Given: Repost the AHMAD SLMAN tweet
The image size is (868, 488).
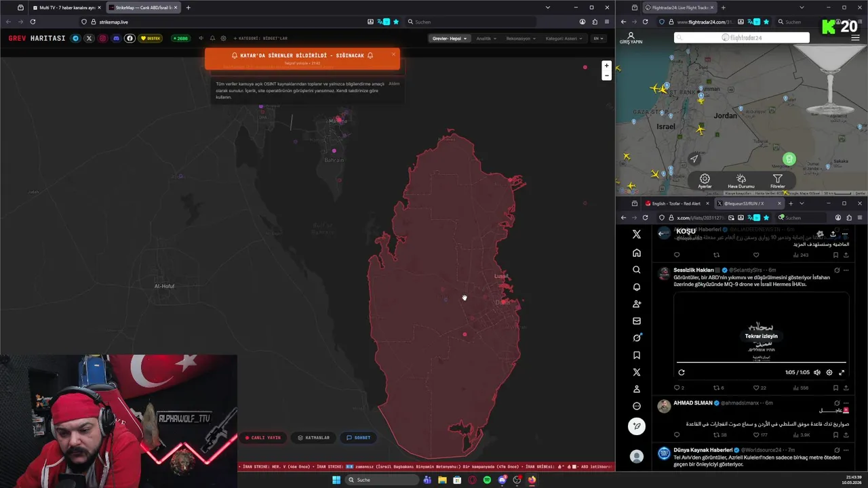Looking at the screenshot, I should (x=716, y=434).
